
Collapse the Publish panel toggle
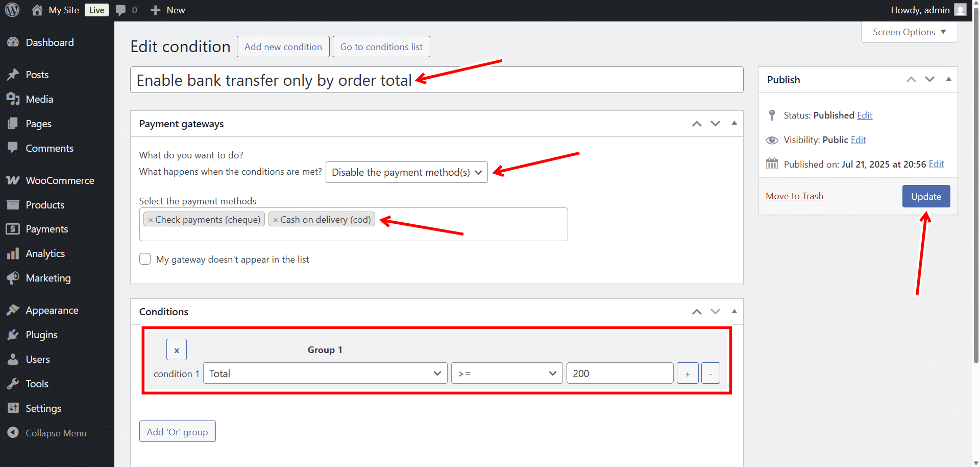click(x=948, y=79)
